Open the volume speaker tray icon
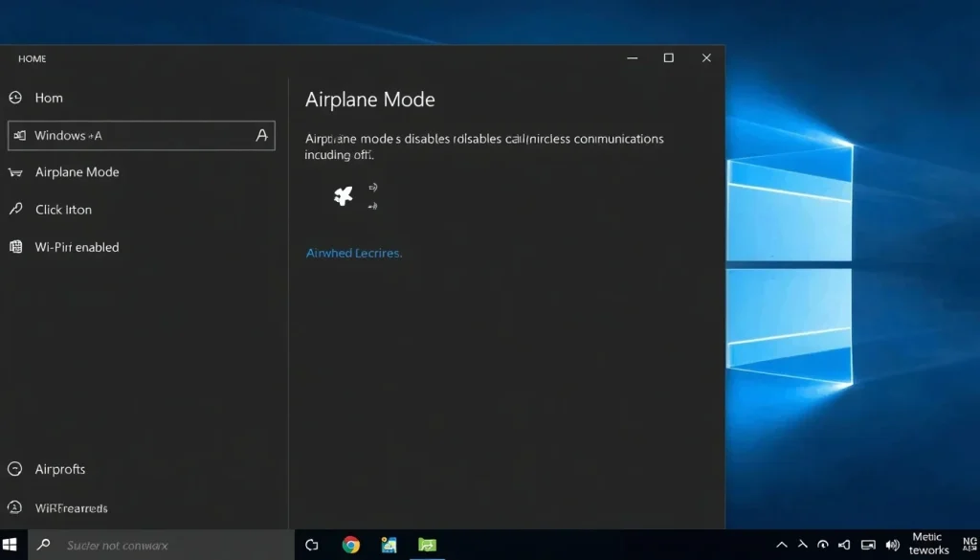Screen dimensions: 980x560 [893, 545]
